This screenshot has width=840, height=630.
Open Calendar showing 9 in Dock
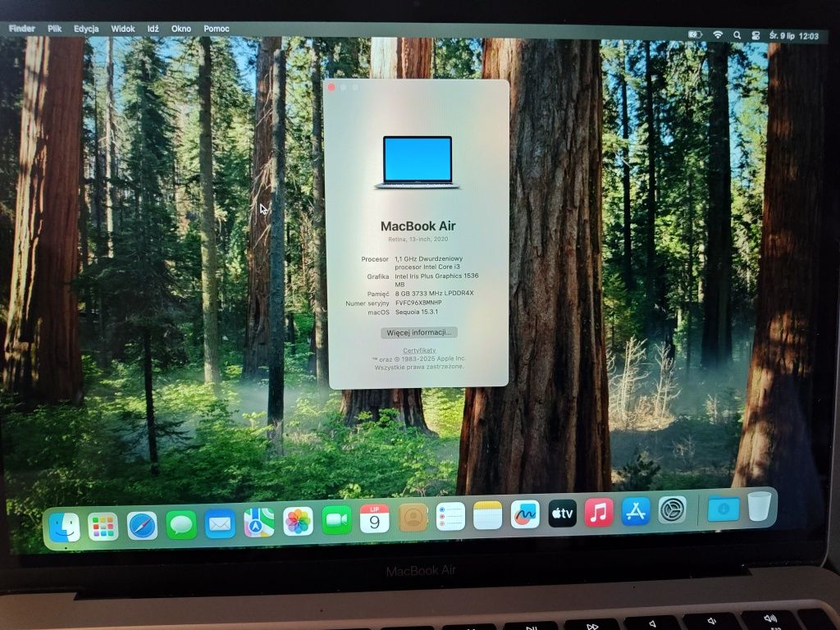374,518
